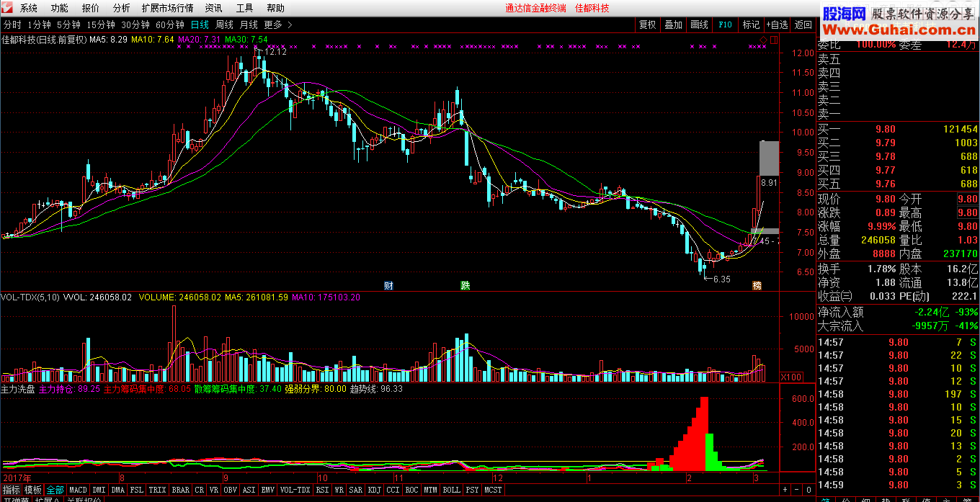Select the 全部 indicators tab
The image size is (980, 502).
[55, 490]
